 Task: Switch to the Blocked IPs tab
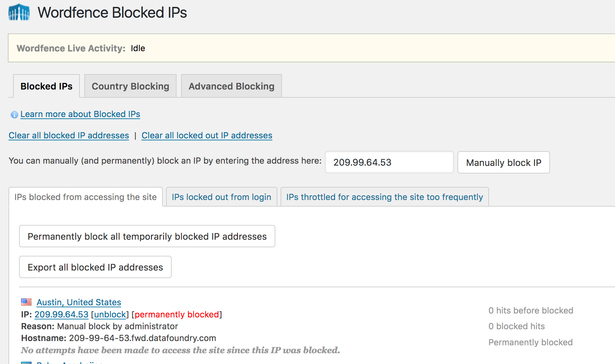(x=46, y=86)
